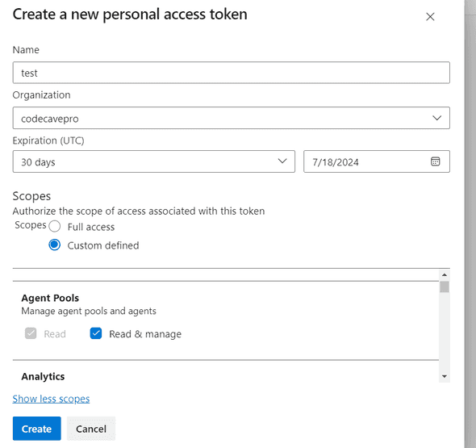476x448 pixels.
Task: Toggle the Agent Pools Read checkbox
Action: click(x=31, y=333)
